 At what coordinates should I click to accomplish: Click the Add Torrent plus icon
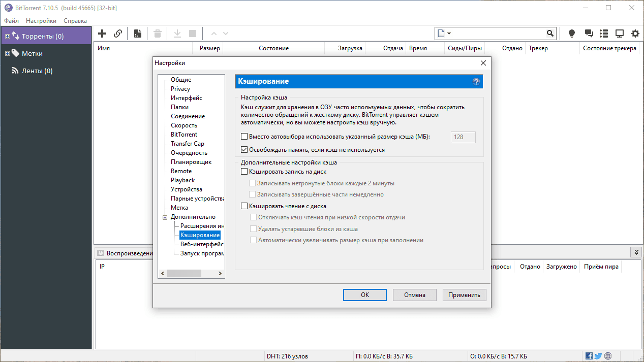point(102,34)
